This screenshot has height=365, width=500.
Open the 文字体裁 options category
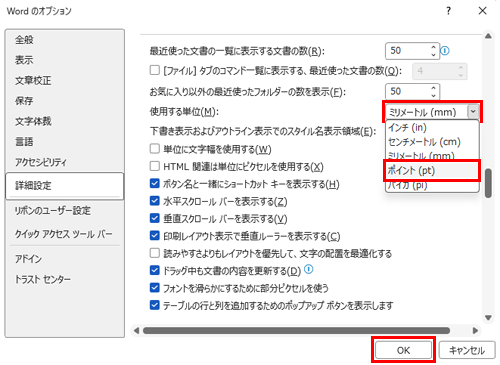pyautogui.click(x=65, y=121)
